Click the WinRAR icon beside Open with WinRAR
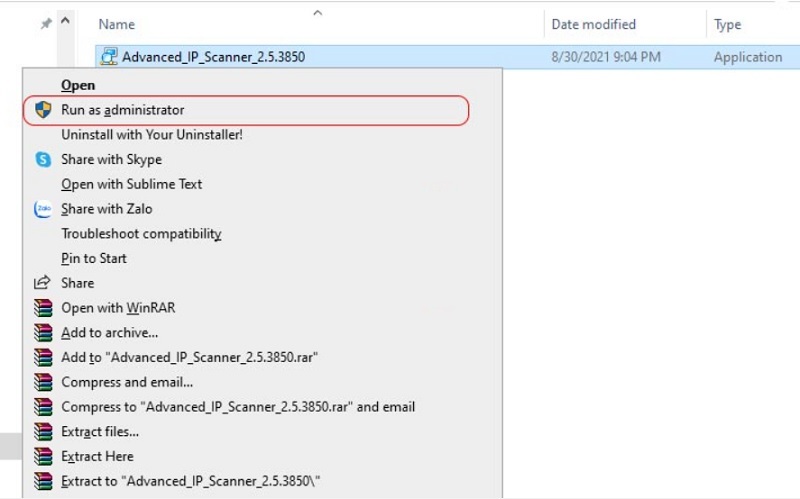Screen dimensions: 800x499 [x=43, y=308]
